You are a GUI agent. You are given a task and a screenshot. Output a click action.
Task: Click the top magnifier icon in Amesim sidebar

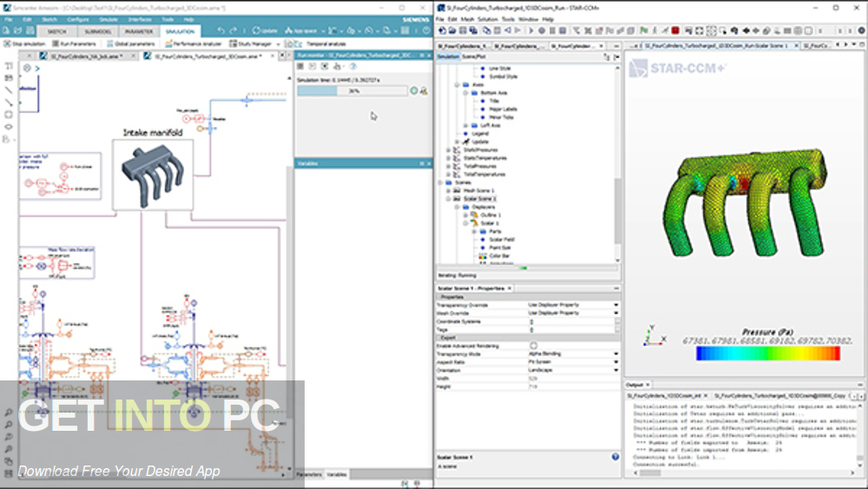[x=9, y=413]
